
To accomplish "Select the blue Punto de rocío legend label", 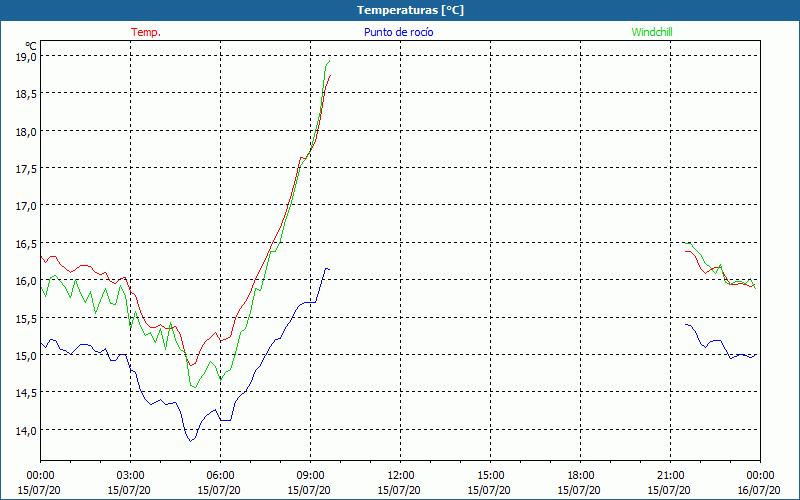I will tap(399, 32).
